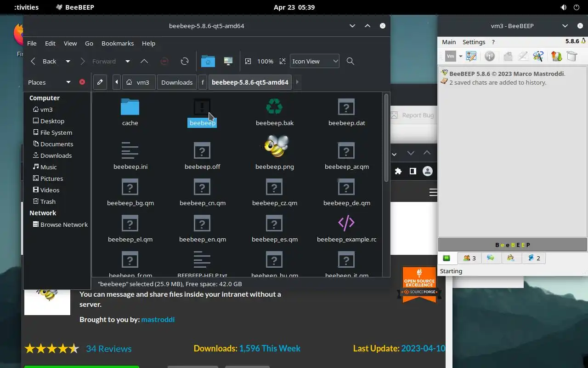Select the beebeep.ini text file icon
Image resolution: width=588 pixels, height=368 pixels.
coord(130,150)
